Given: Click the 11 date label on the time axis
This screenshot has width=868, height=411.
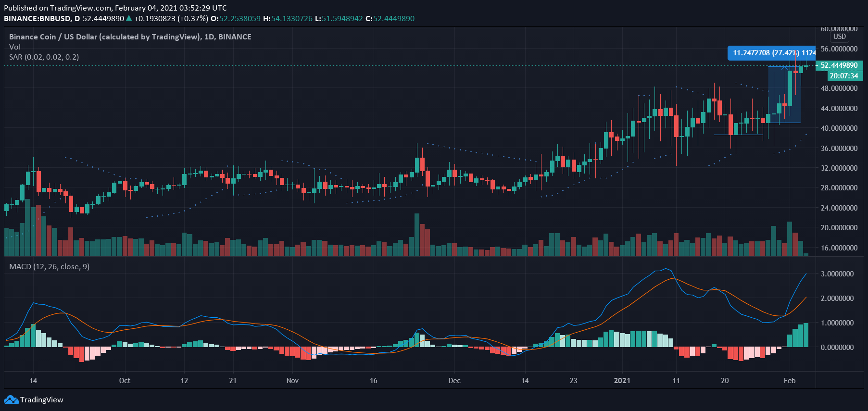Looking at the screenshot, I should 676,381.
